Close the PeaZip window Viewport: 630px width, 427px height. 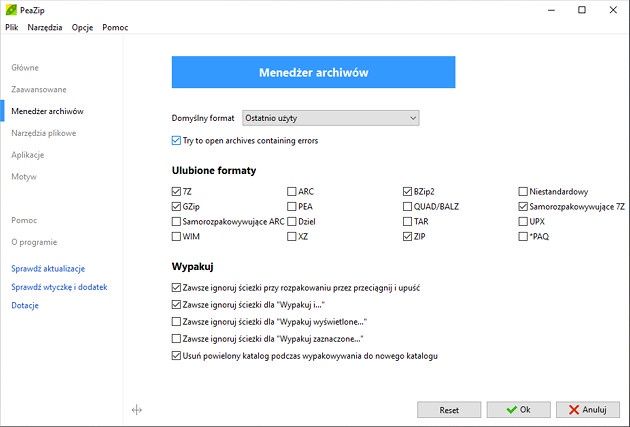coord(613,10)
